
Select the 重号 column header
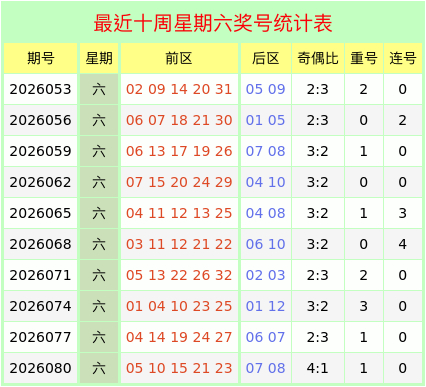[364, 58]
